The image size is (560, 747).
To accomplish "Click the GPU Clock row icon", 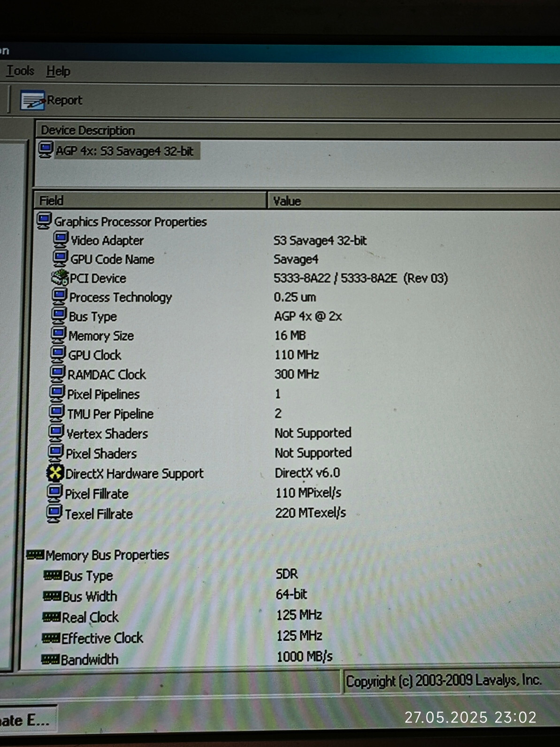I will pyautogui.click(x=58, y=354).
